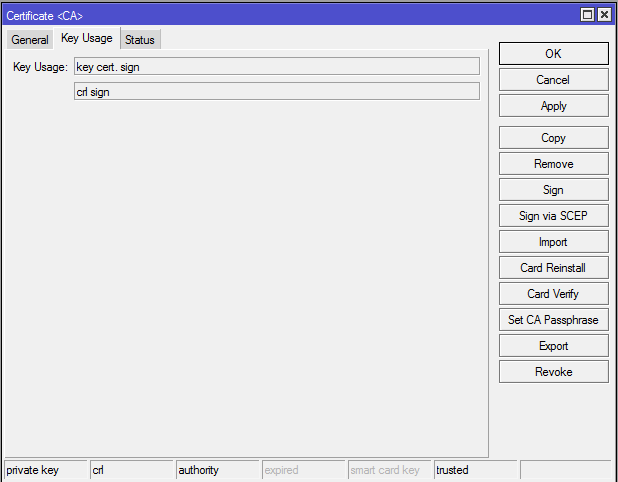618x482 pixels.
Task: Click the Sign button
Action: pyautogui.click(x=553, y=190)
